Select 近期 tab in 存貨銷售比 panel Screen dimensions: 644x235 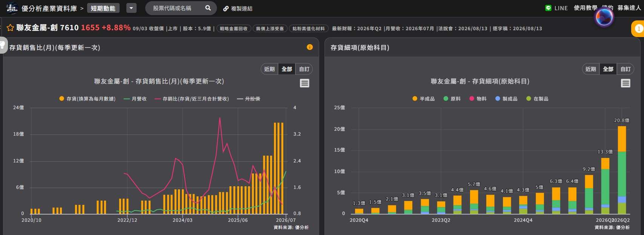[269, 69]
